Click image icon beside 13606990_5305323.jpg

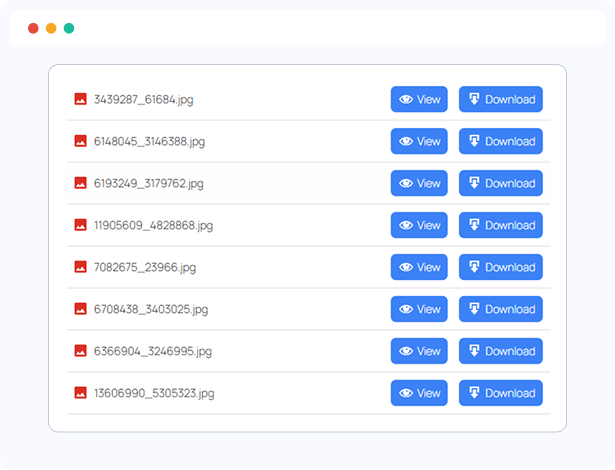click(80, 393)
